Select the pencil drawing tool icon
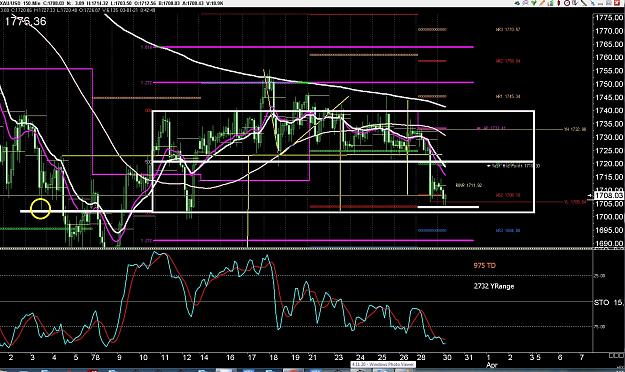This screenshot has height=372, width=625. (542, 3)
